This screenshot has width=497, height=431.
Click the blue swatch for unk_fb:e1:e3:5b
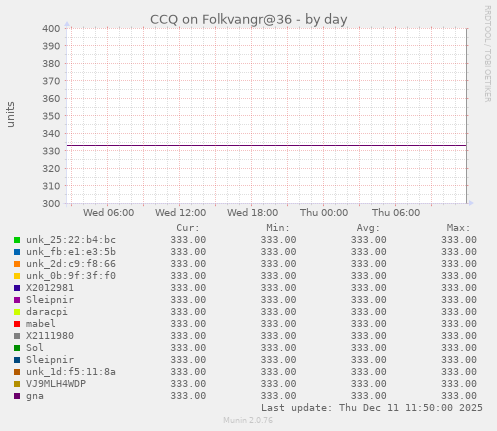[x=17, y=252]
